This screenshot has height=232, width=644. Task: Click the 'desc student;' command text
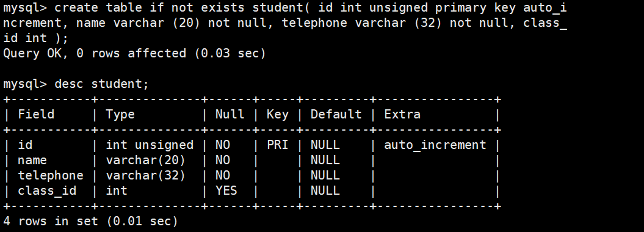[101, 84]
